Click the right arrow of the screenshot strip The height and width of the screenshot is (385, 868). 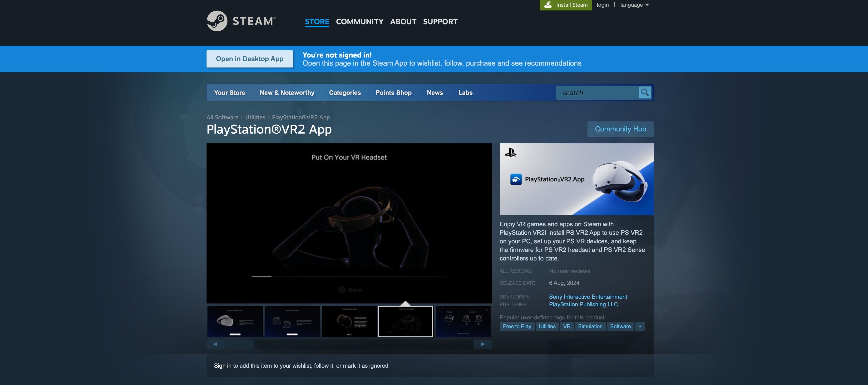[483, 344]
